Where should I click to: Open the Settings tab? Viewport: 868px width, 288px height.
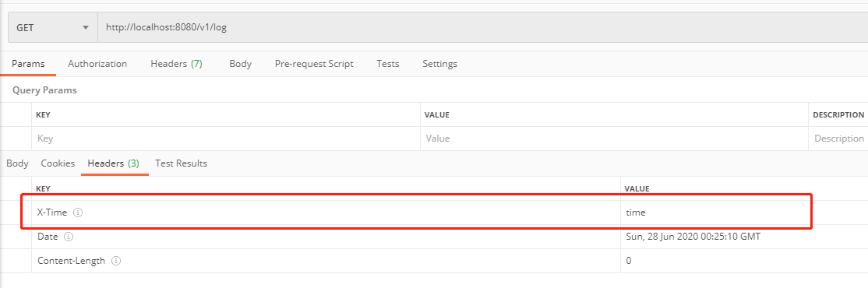tap(440, 64)
